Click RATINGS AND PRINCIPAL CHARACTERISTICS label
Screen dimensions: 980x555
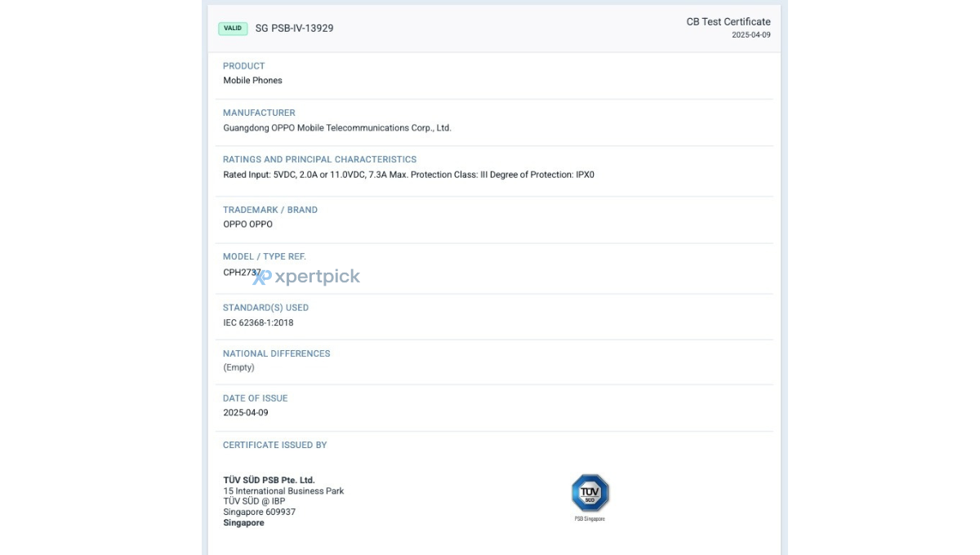[x=320, y=159]
